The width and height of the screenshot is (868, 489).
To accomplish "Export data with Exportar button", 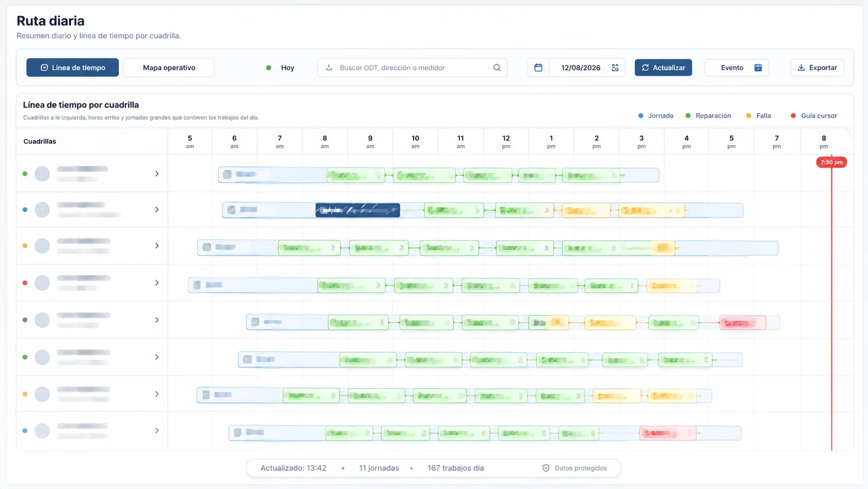I will point(817,68).
